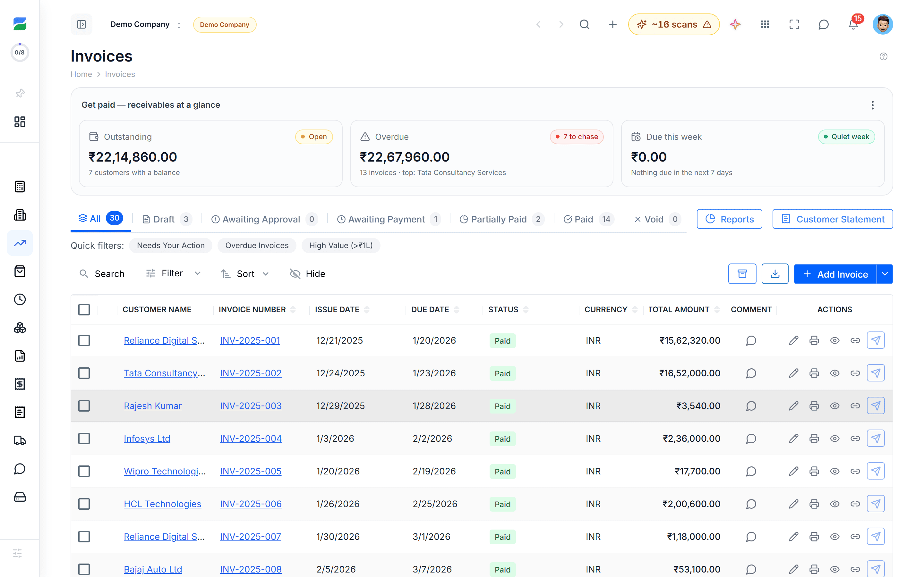The width and height of the screenshot is (924, 577).
Task: Edit invoice INV-2025-004 with the pencil icon
Action: point(793,439)
